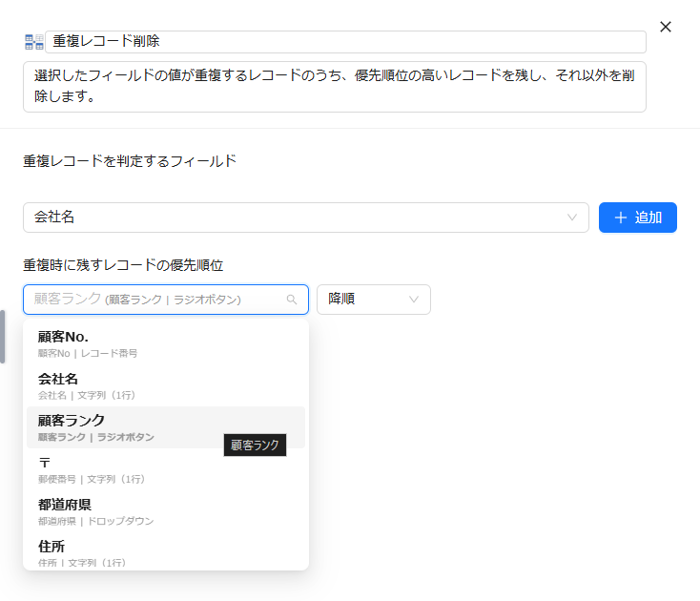Open the 会社名 field dropdown
Screen dimensions: 700x601
point(306,218)
